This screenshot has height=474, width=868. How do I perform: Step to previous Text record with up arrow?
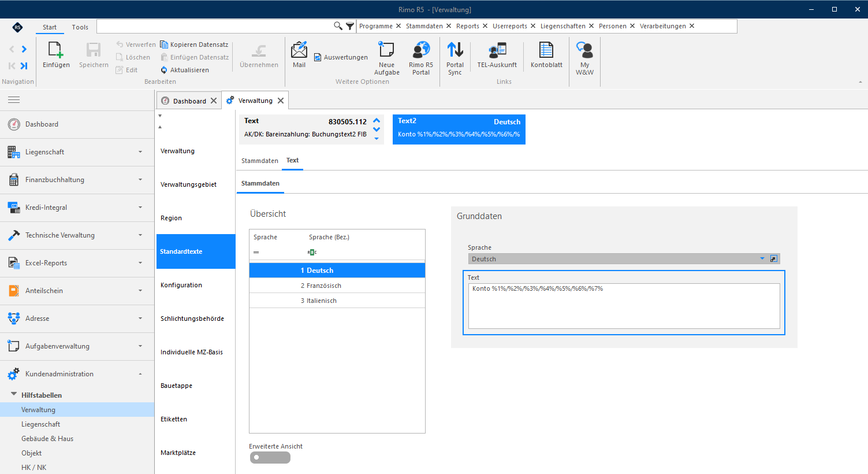point(377,120)
